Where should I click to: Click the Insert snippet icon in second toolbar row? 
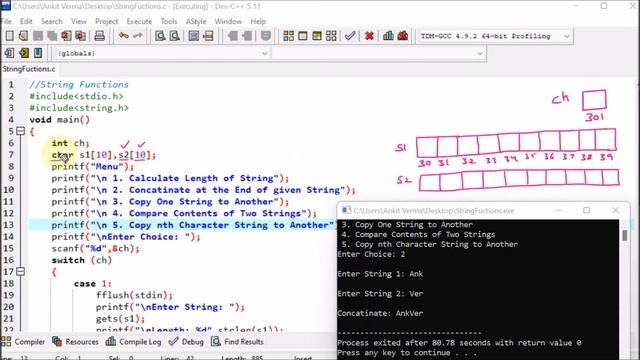click(x=9, y=53)
